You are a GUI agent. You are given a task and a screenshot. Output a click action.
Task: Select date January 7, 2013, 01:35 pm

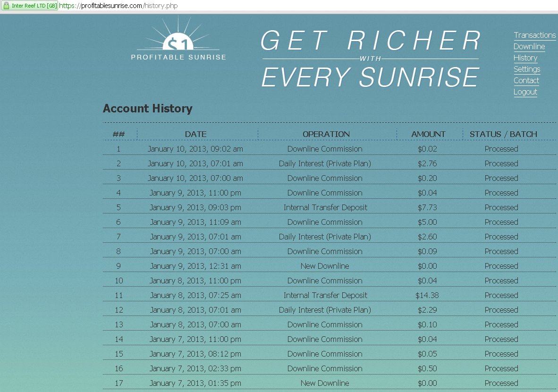[195, 383]
